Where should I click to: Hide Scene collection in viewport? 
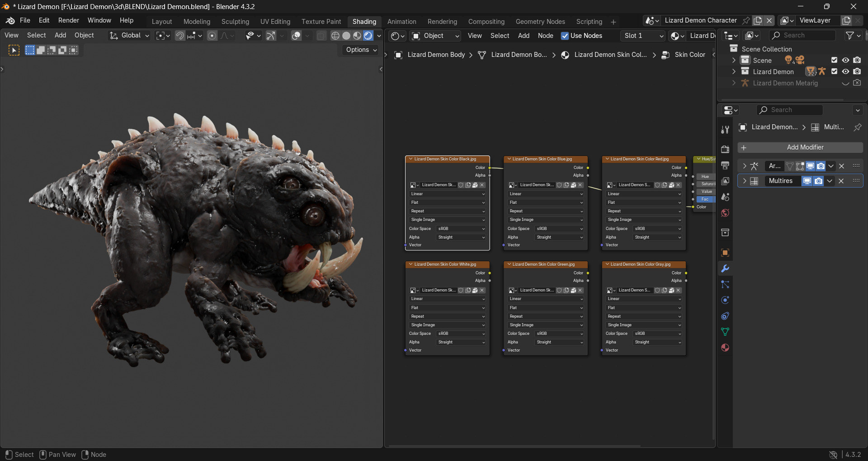(x=845, y=60)
